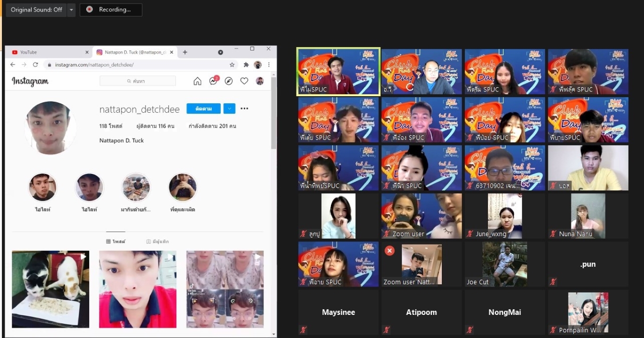Click the Instagram logo
The width and height of the screenshot is (644, 338).
(30, 82)
